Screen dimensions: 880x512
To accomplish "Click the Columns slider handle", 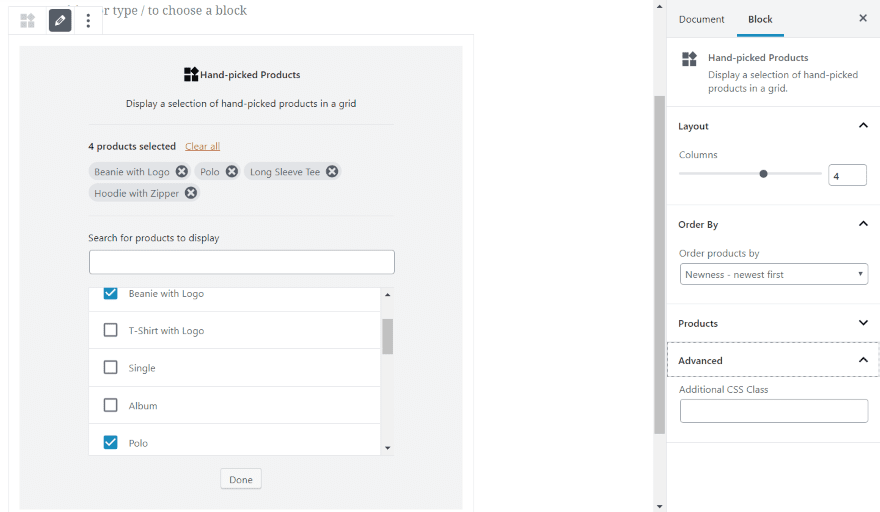I will click(x=763, y=174).
